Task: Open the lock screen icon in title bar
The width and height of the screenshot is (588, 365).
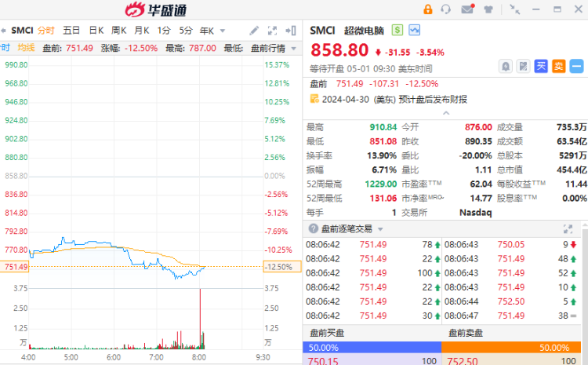Action: (427, 9)
